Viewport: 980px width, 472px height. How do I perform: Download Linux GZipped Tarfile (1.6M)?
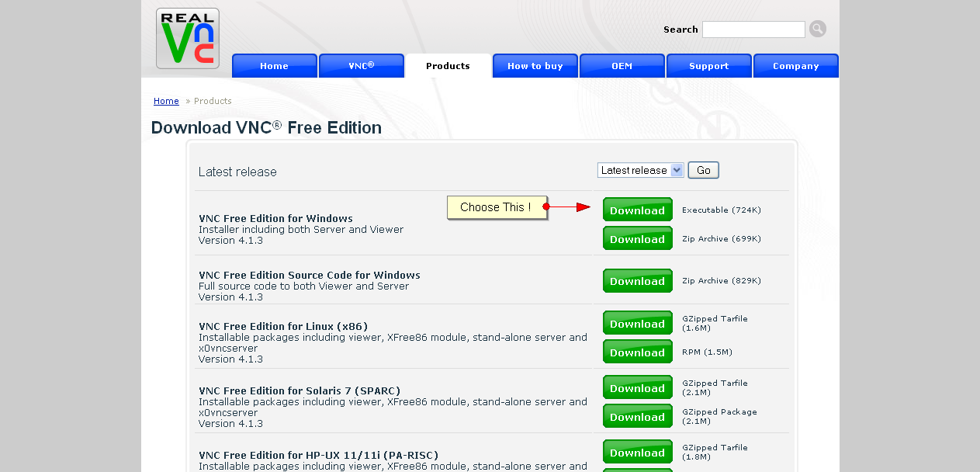point(638,323)
